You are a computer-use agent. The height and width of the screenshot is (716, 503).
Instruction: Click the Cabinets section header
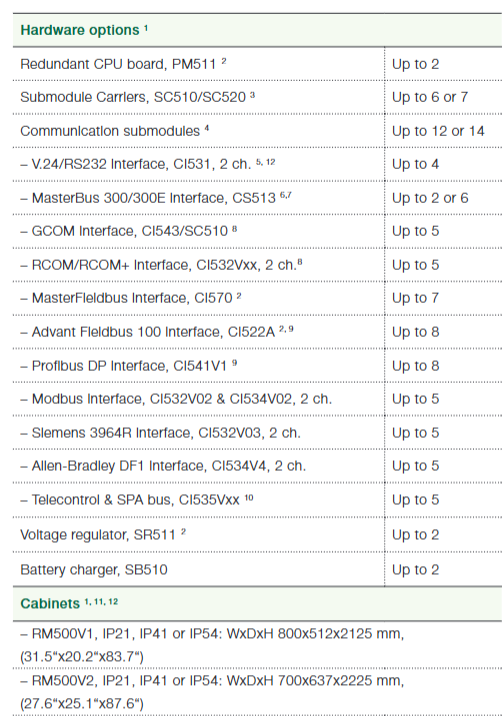257,604
